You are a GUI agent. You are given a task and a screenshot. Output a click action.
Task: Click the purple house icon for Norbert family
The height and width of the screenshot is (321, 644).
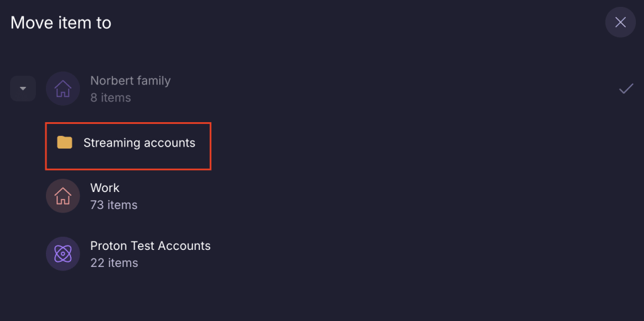pos(63,89)
